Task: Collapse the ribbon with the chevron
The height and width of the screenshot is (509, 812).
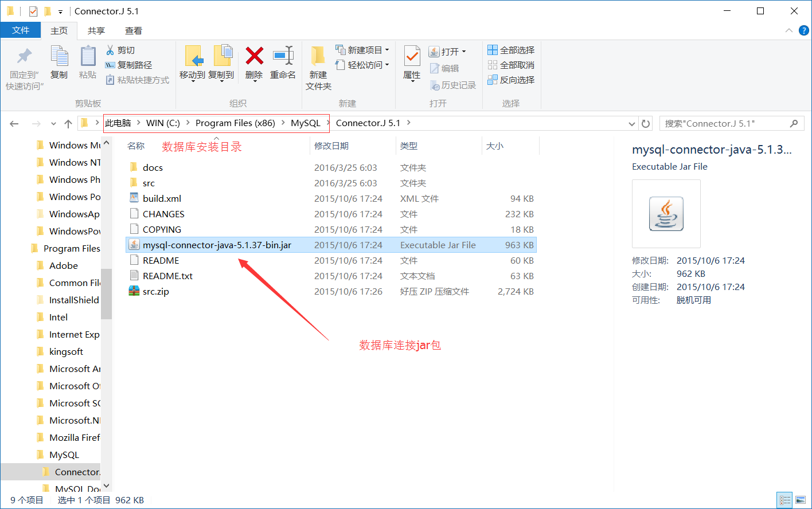Action: point(789,30)
